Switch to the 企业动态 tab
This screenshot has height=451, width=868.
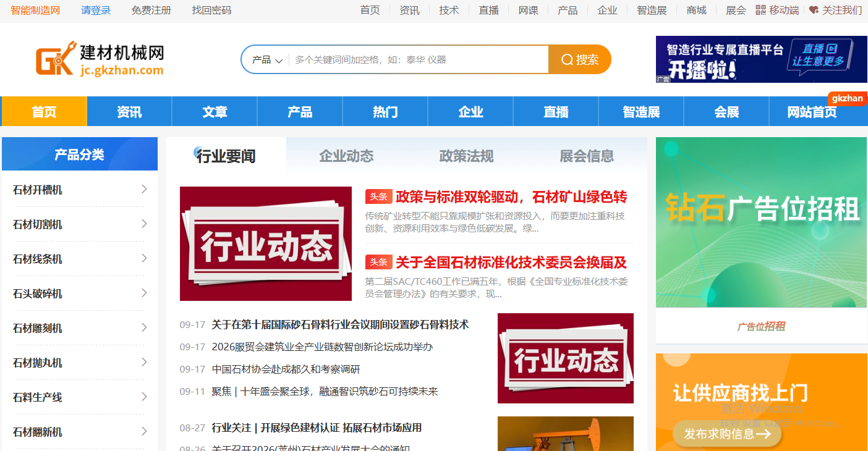[346, 156]
